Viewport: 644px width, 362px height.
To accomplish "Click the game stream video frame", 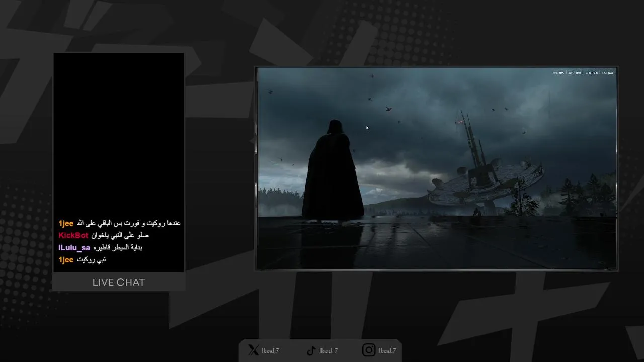I will point(437,168).
